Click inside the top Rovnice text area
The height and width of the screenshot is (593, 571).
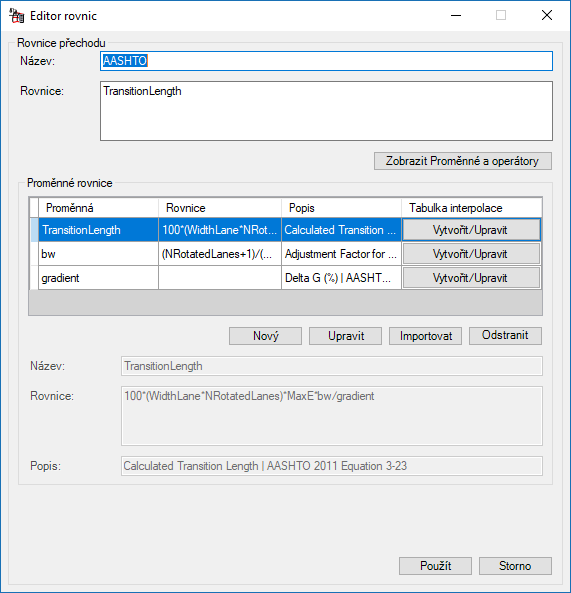point(326,111)
